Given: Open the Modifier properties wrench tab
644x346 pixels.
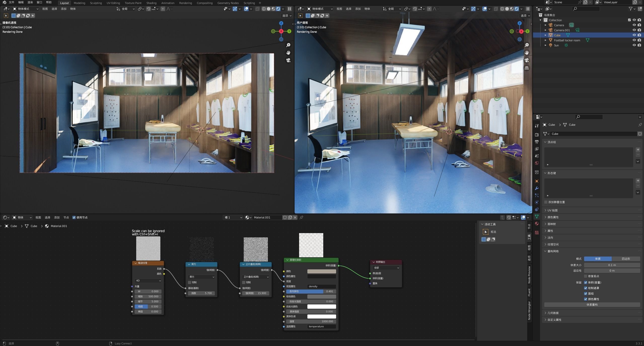Looking at the screenshot, I should click(536, 188).
